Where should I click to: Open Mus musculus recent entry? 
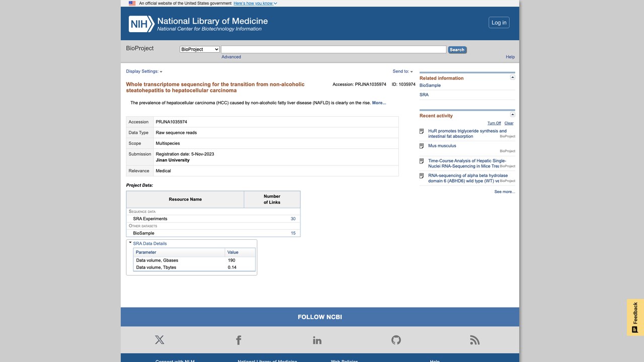(442, 146)
